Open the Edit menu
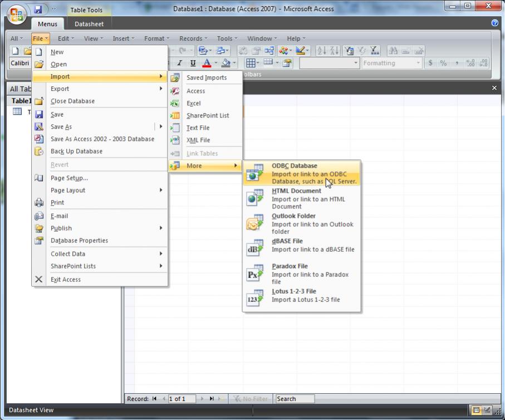This screenshot has height=420, width=505. (66, 38)
